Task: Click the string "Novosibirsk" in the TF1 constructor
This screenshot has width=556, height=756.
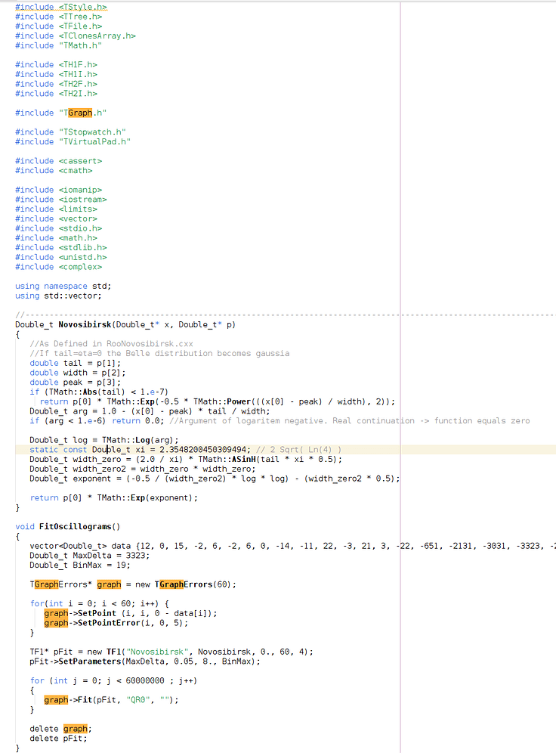Action: pos(157,652)
